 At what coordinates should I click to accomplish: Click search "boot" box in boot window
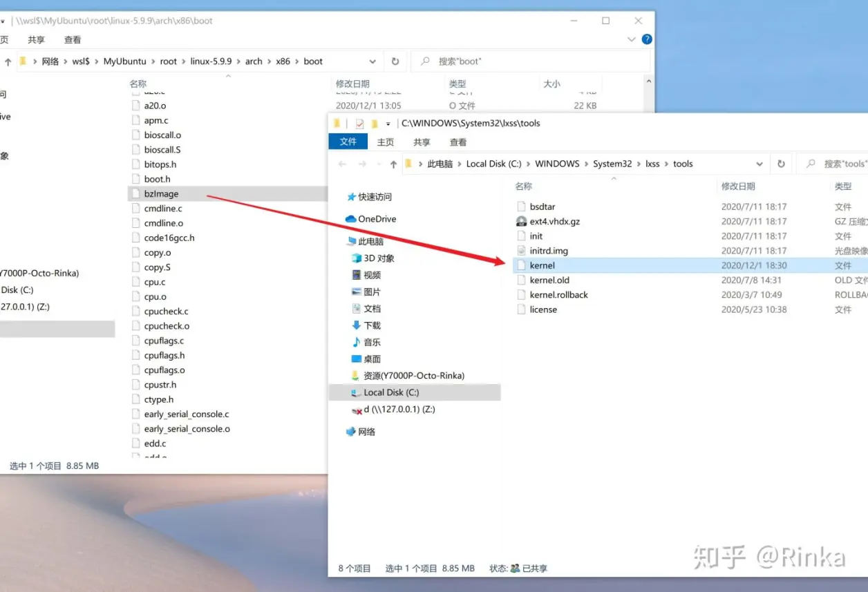[x=531, y=61]
